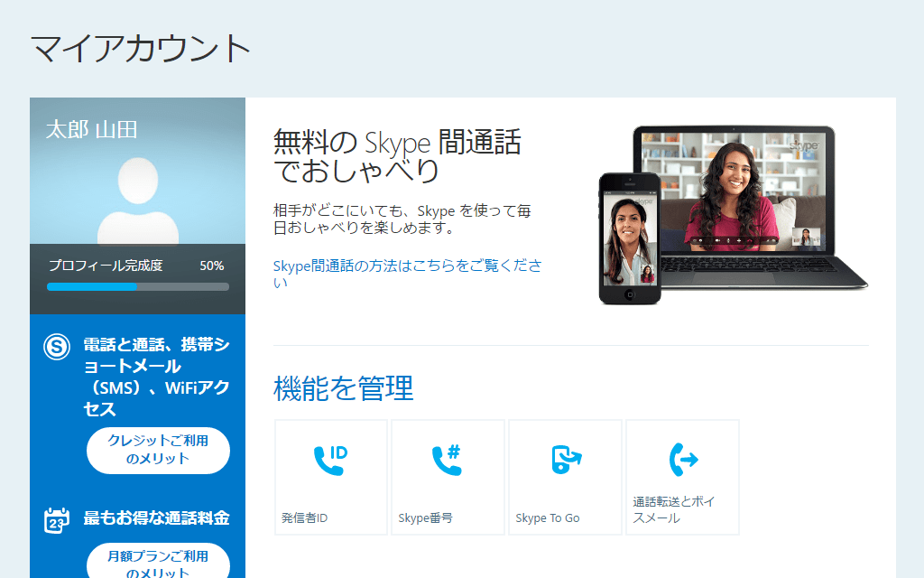
Task: Click the laptop and phone promo image
Action: click(x=733, y=215)
